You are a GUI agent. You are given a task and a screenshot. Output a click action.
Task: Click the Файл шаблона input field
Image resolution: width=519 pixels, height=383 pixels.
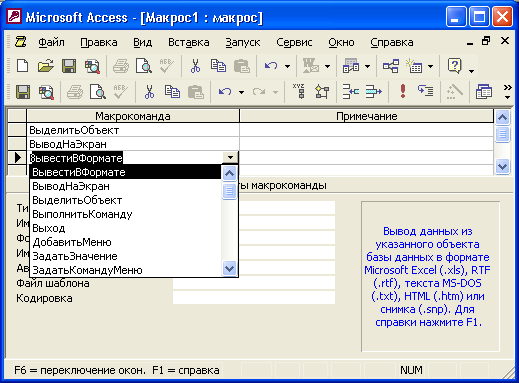click(x=254, y=283)
